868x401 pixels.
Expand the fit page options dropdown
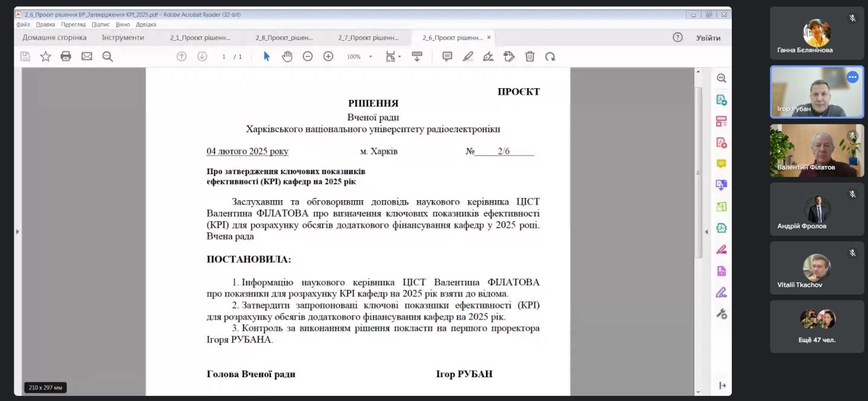(x=399, y=57)
